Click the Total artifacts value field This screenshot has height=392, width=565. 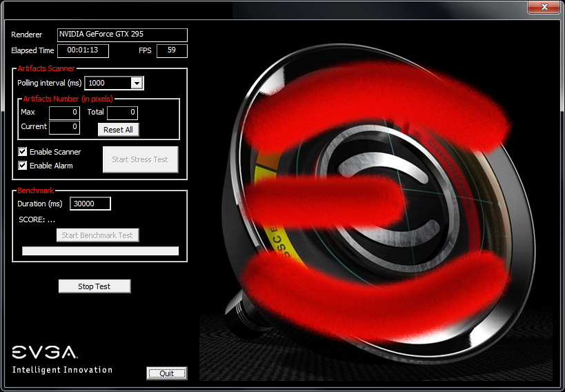(122, 113)
